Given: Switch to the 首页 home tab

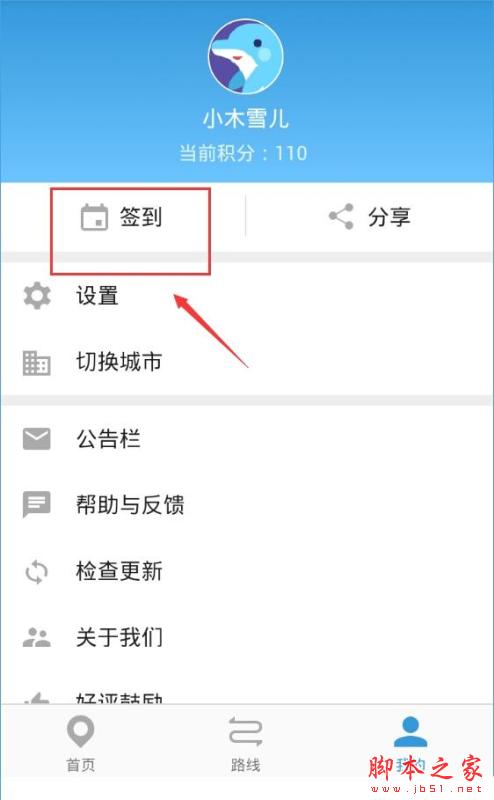Looking at the screenshot, I should [x=81, y=744].
